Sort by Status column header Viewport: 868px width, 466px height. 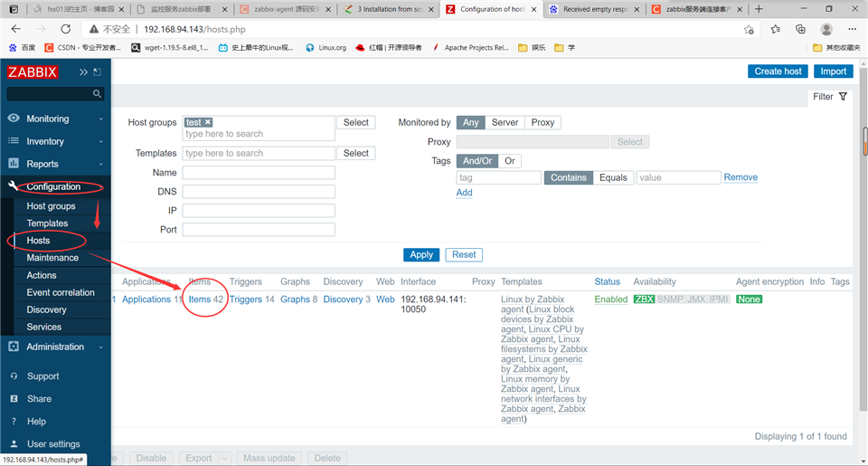coord(608,281)
